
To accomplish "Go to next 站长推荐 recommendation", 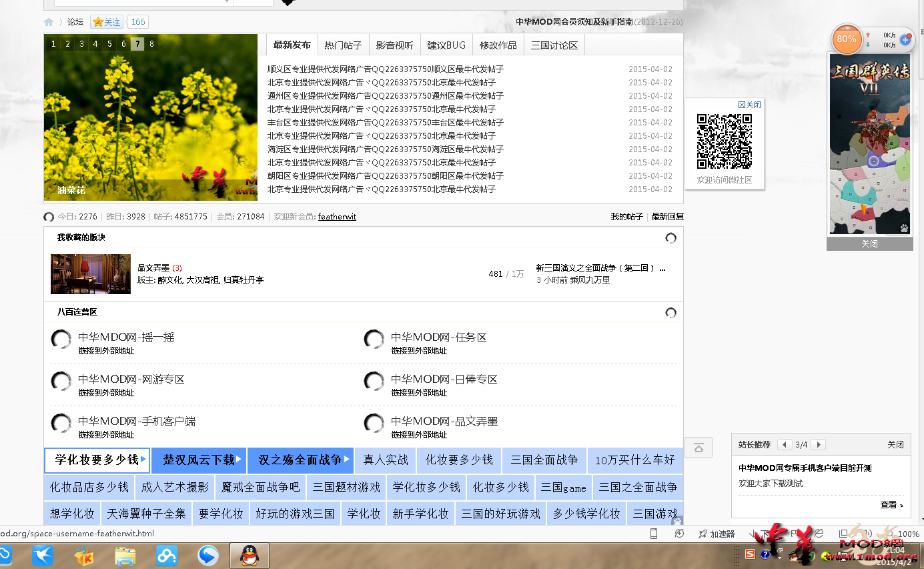I will pos(819,445).
